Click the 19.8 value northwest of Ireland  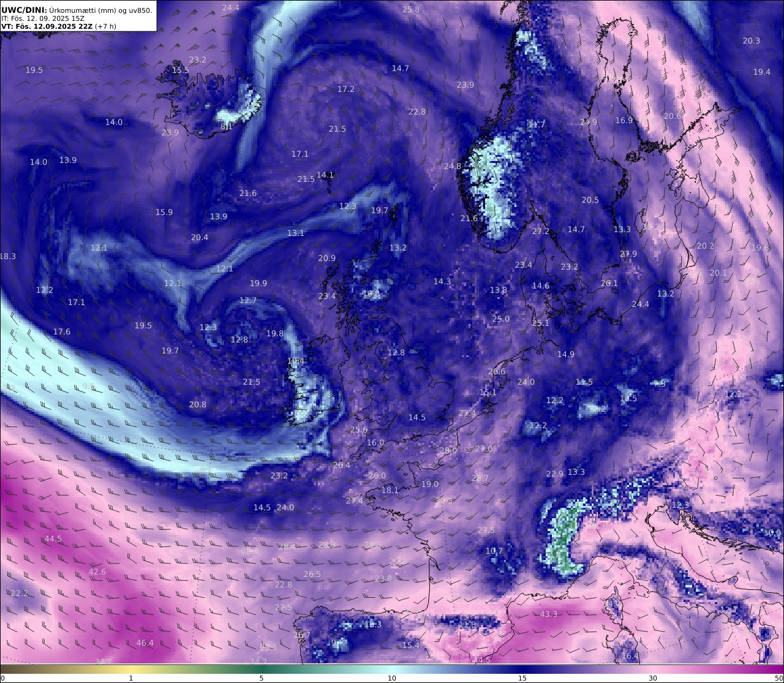point(275,333)
